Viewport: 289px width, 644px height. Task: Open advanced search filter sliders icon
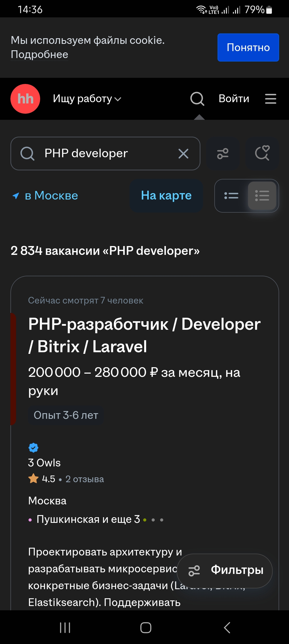[x=223, y=154]
